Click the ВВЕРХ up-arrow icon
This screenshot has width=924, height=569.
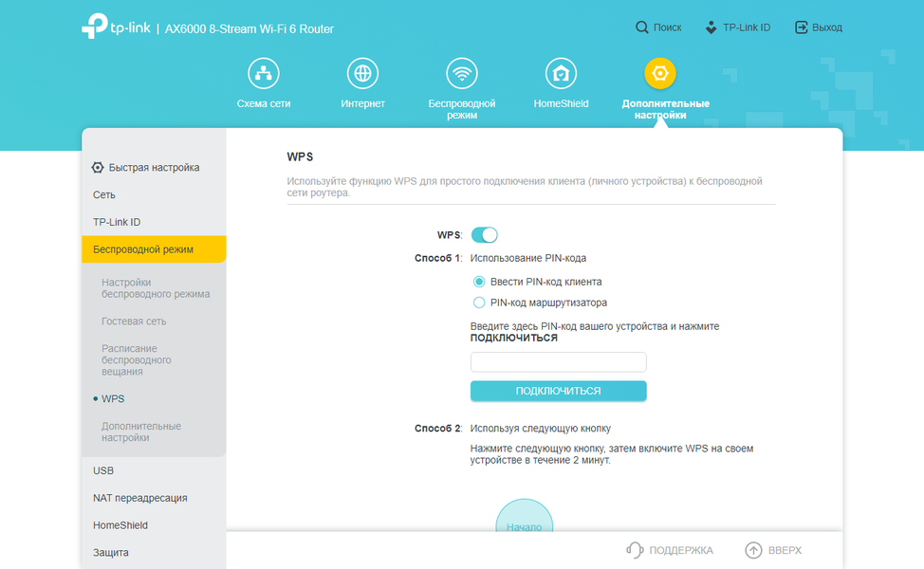753,550
